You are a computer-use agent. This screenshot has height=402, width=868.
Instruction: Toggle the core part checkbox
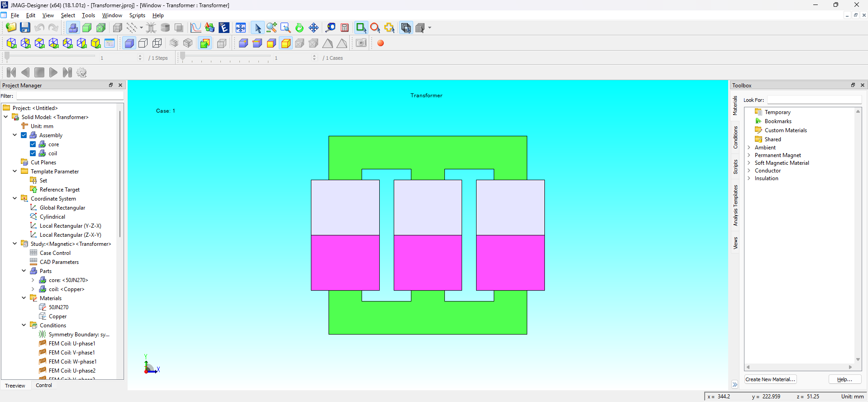[x=33, y=144]
